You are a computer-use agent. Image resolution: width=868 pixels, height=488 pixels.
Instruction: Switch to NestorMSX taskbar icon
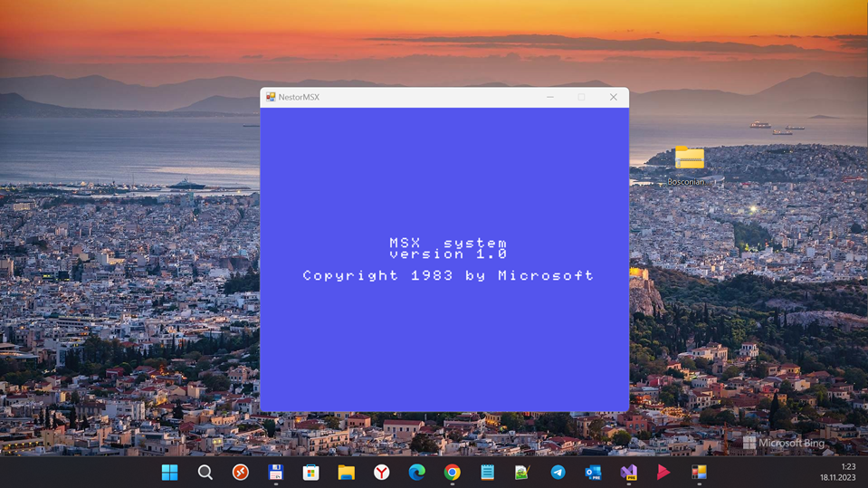(x=699, y=472)
